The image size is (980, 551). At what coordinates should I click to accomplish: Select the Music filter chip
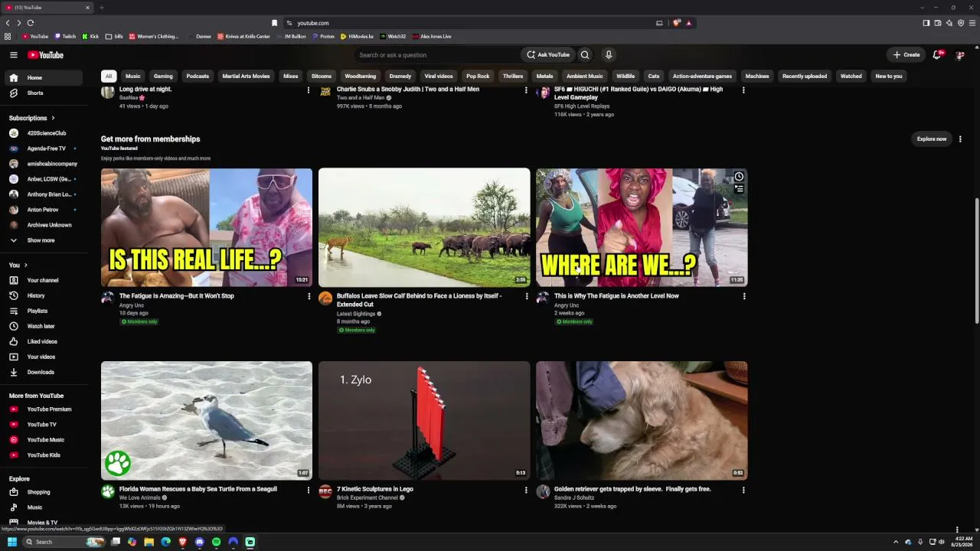coord(133,77)
